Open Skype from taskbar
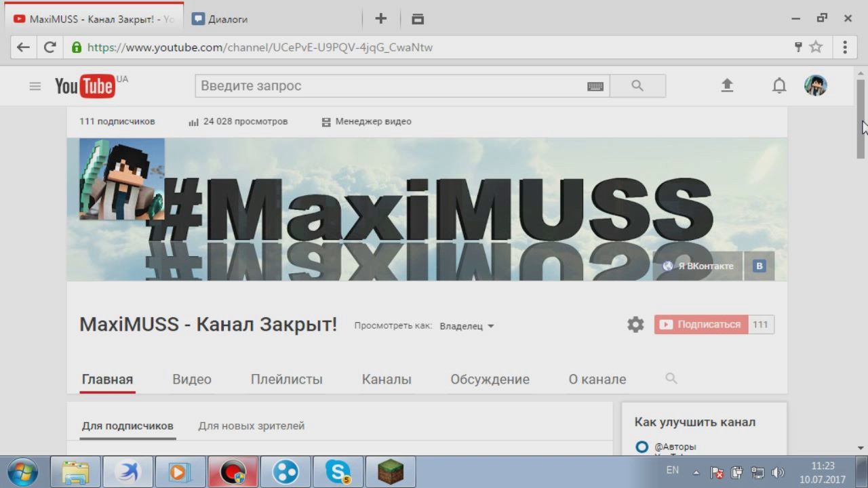868x488 pixels. 338,472
